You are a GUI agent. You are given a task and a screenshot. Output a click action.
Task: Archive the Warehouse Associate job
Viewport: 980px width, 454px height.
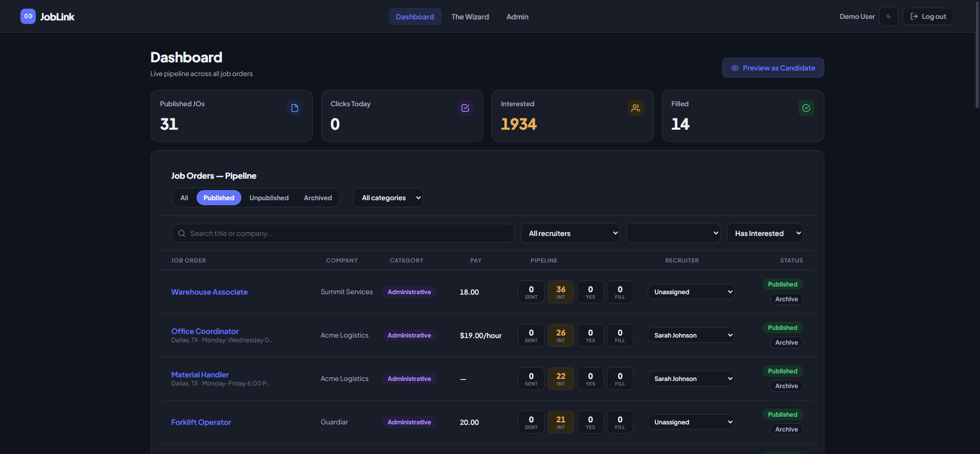pyautogui.click(x=786, y=299)
